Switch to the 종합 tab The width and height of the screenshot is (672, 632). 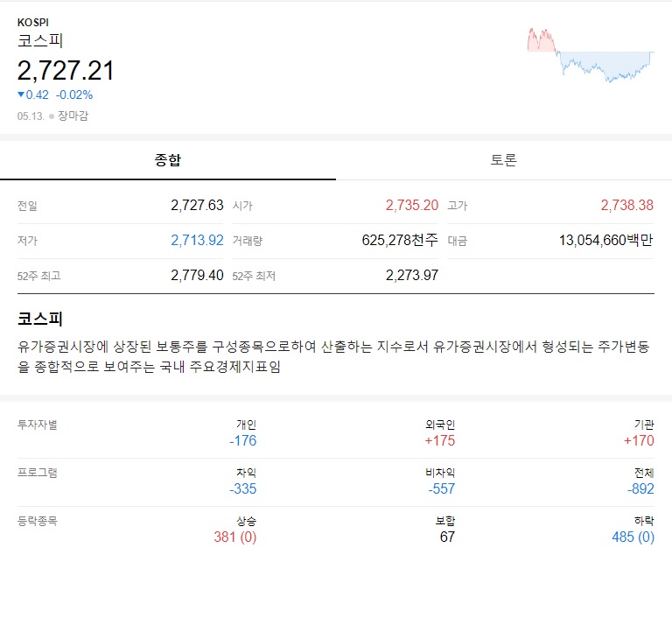[168, 160]
